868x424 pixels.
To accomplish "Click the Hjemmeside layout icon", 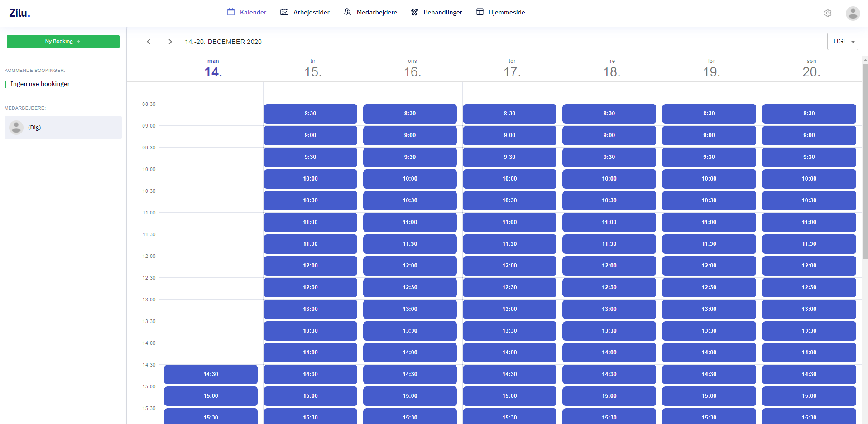I will [x=480, y=12].
